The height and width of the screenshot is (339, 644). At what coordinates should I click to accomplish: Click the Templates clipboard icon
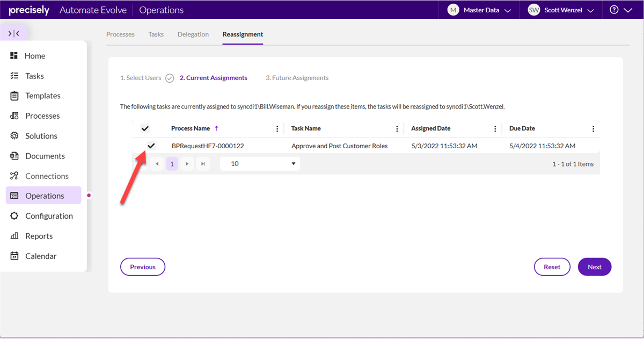click(14, 96)
